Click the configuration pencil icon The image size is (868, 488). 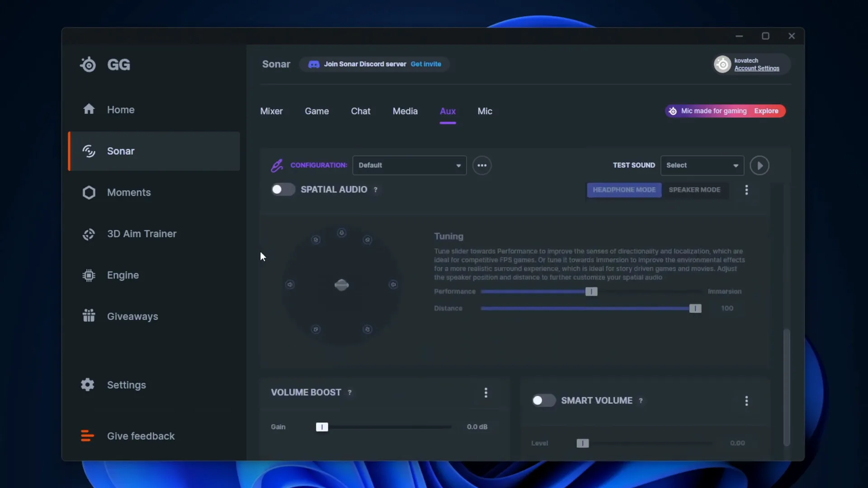pos(277,165)
